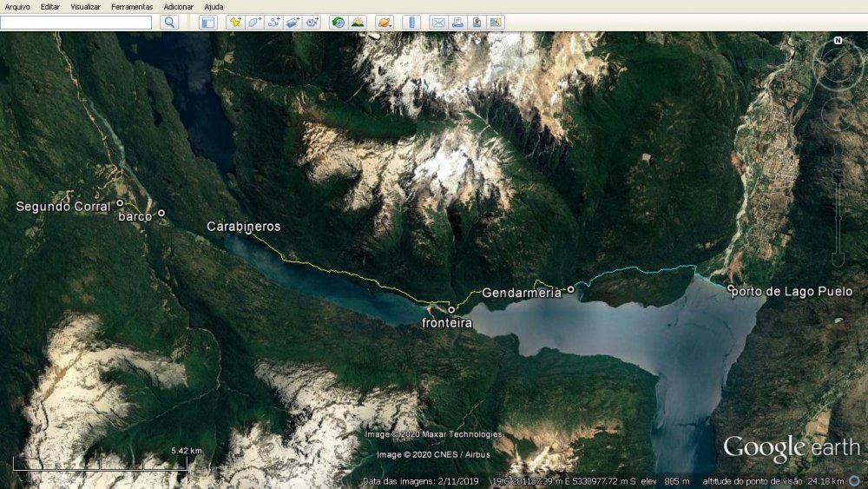Open the Arquivo menu

point(17,7)
